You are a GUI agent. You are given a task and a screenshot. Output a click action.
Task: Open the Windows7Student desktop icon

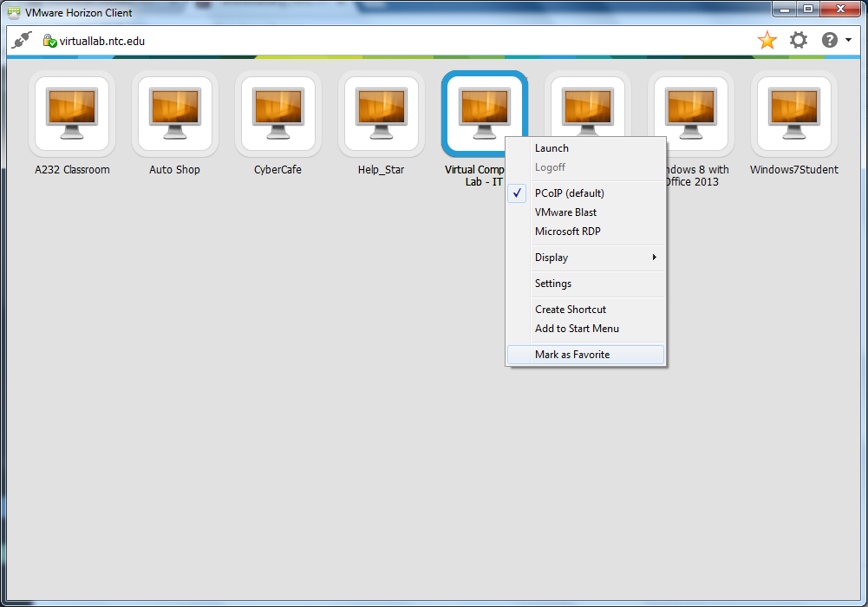coord(794,114)
